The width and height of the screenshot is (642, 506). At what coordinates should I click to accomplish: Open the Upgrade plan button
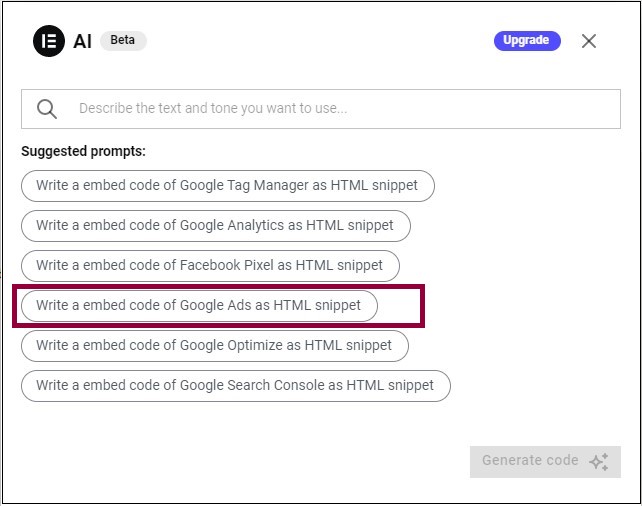coord(527,41)
